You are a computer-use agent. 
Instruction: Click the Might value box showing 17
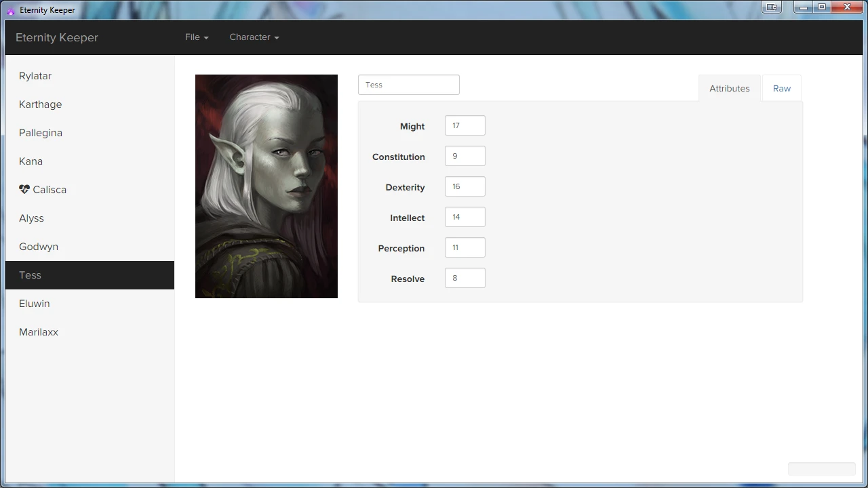pos(465,125)
